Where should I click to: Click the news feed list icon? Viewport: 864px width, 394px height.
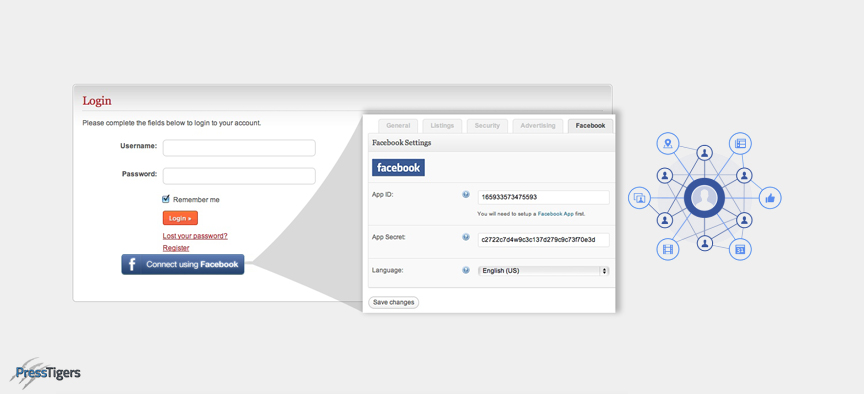741,144
